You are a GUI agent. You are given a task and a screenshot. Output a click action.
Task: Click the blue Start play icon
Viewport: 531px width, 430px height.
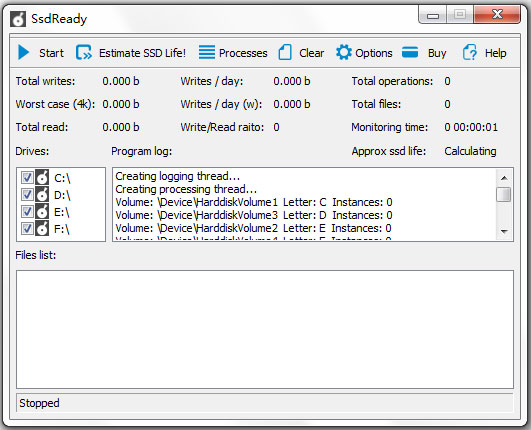(x=23, y=52)
